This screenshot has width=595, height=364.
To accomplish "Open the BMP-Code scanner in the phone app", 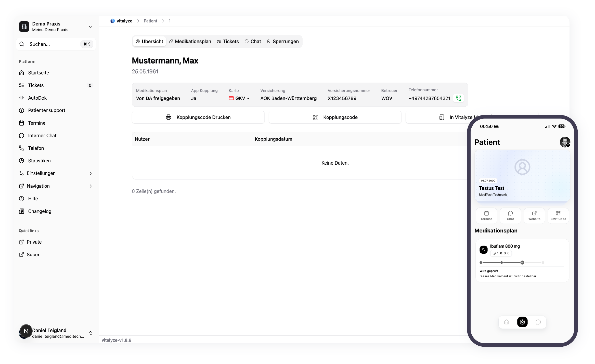I will tap(558, 215).
